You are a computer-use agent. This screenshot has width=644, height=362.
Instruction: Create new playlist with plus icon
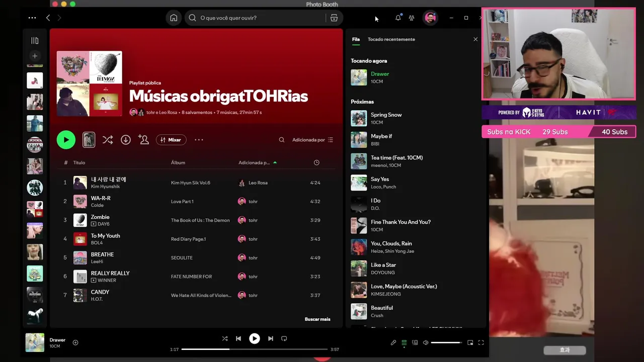[35, 56]
